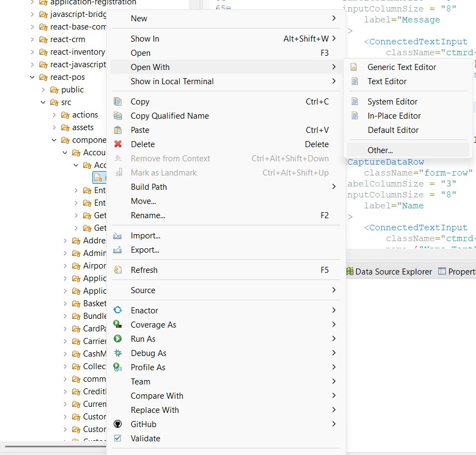Click the Generic Text Editor file icon

pyautogui.click(x=353, y=67)
